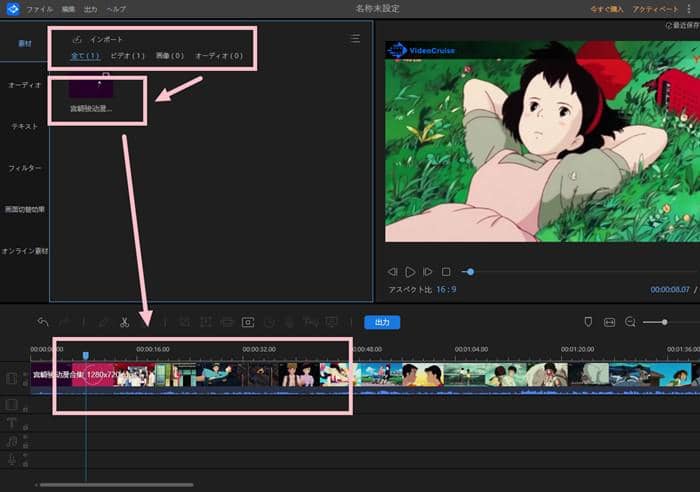Open the 画面切替効果 sidebar section
The width and height of the screenshot is (700, 492).
[x=25, y=209]
